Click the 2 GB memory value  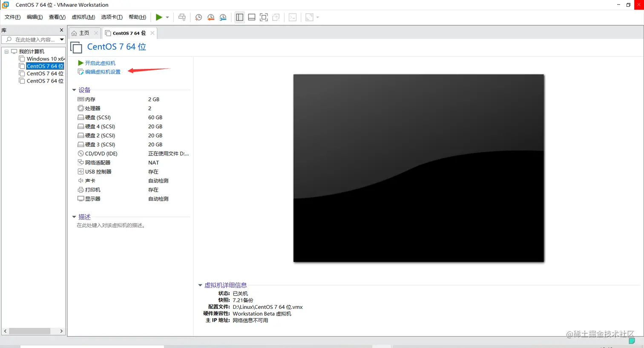point(154,99)
